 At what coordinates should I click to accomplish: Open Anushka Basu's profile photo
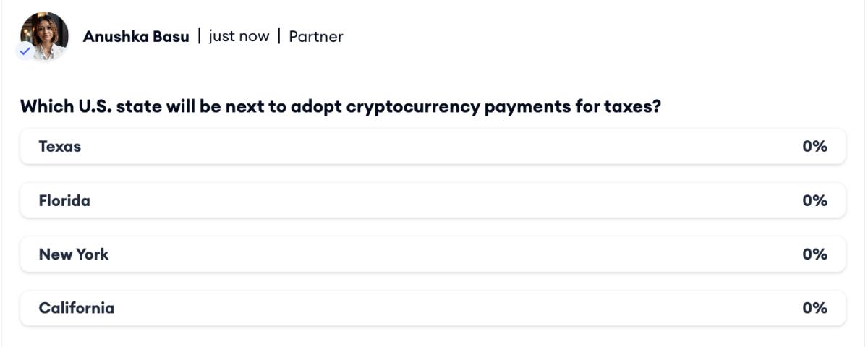pyautogui.click(x=45, y=33)
